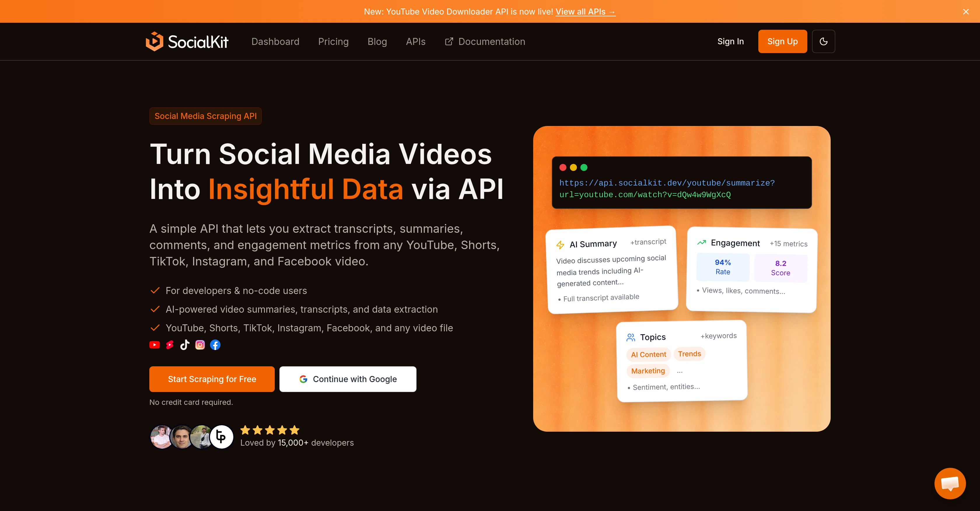Click the +transcript label
The image size is (980, 511).
[x=648, y=242]
